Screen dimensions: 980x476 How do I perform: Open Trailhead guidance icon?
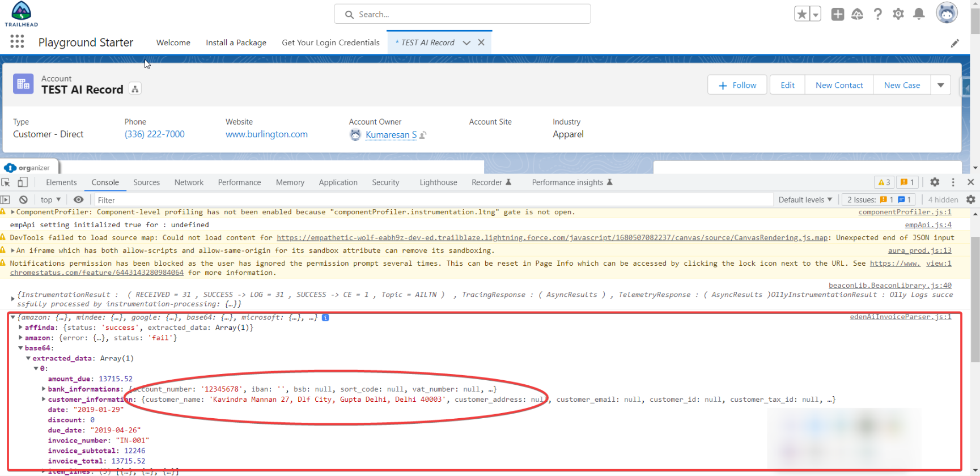click(858, 14)
